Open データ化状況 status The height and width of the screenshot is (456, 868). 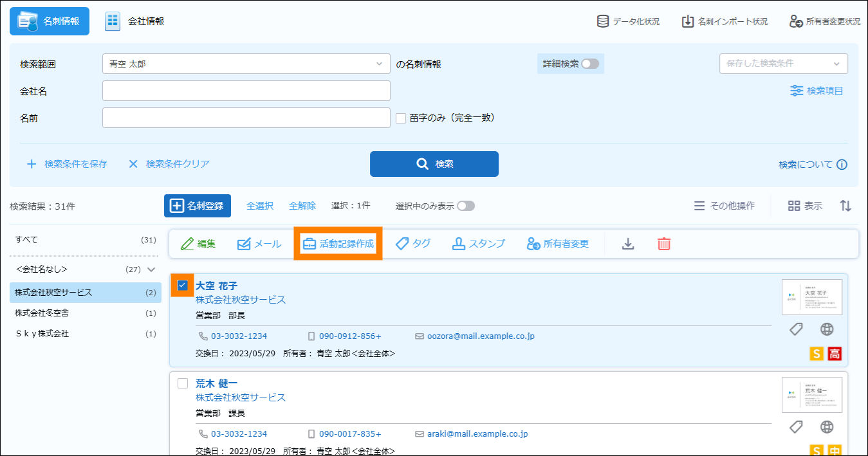click(628, 21)
